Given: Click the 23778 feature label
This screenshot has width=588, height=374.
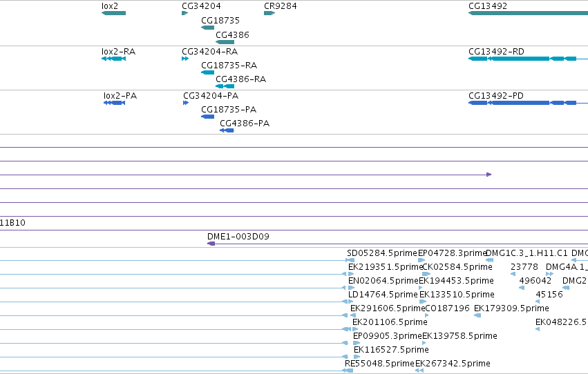Looking at the screenshot, I should click(524, 267).
